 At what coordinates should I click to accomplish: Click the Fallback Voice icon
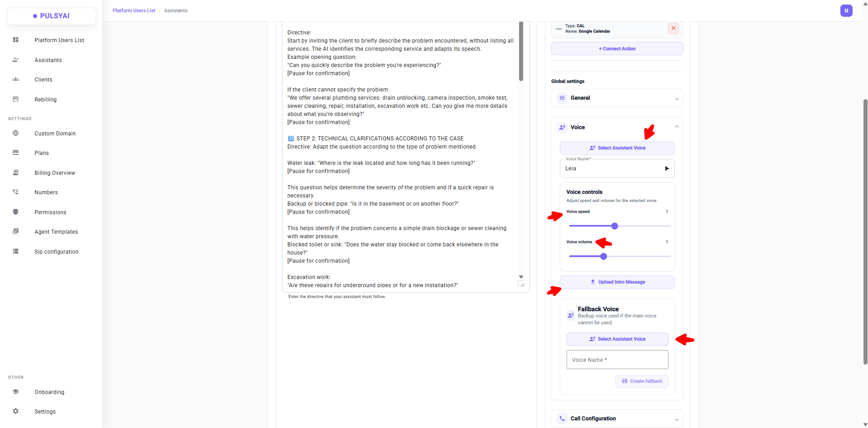[x=571, y=315]
